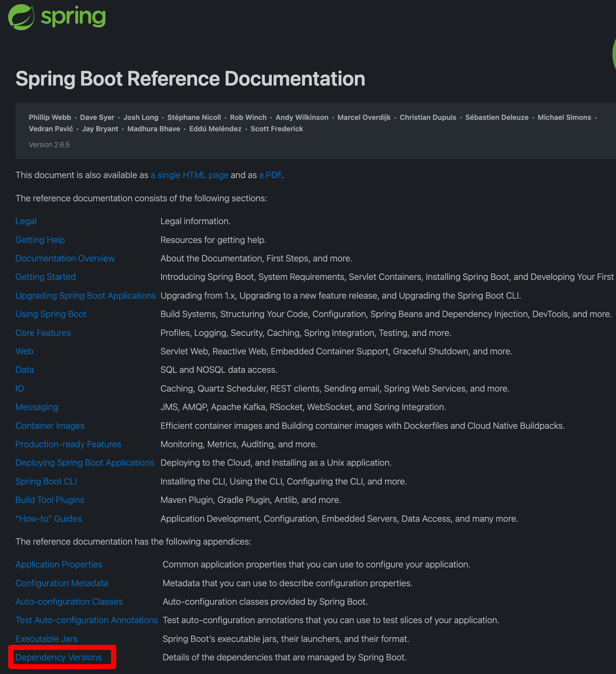Viewport: 616px width, 674px height.
Task: Click the Version 2.6.5 text
Action: coord(49,145)
